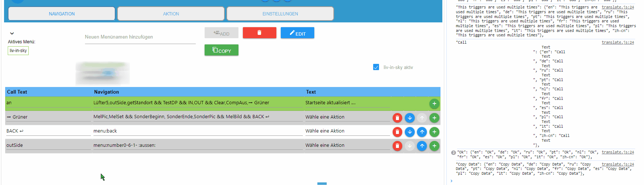Edit the 'menu:back' navigation field
Screen dimensions: 644x185
(198, 131)
